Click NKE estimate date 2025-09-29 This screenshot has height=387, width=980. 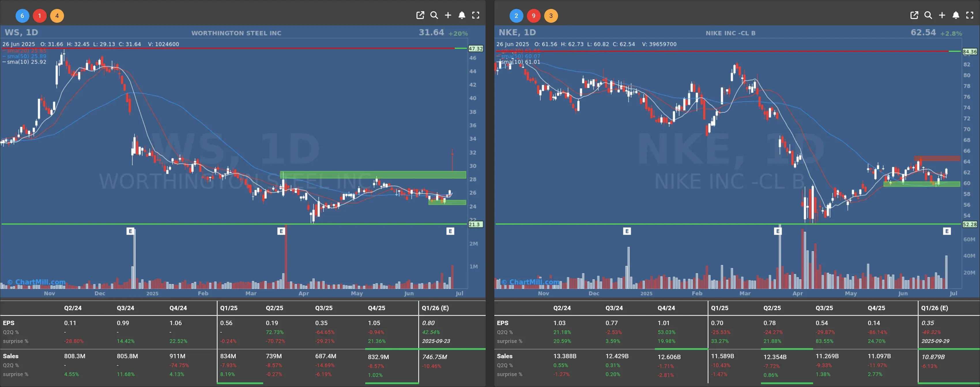click(935, 341)
